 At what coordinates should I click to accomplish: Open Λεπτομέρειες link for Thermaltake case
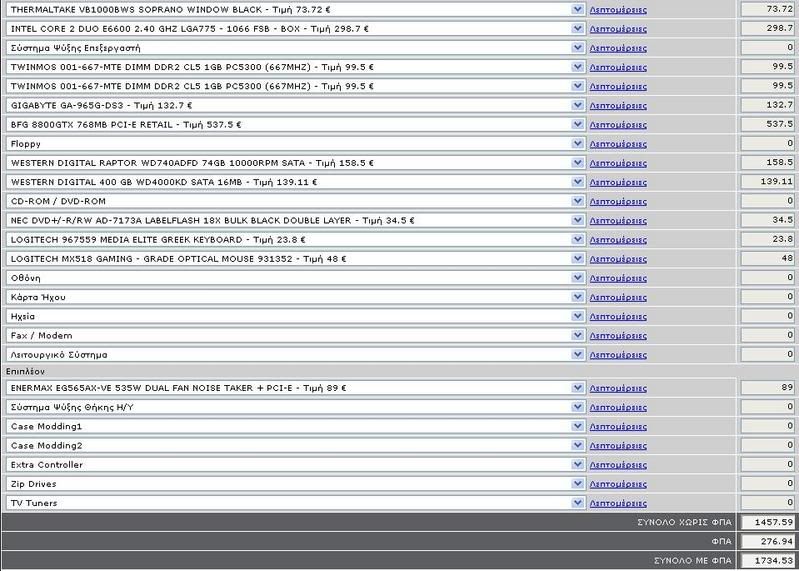618,10
